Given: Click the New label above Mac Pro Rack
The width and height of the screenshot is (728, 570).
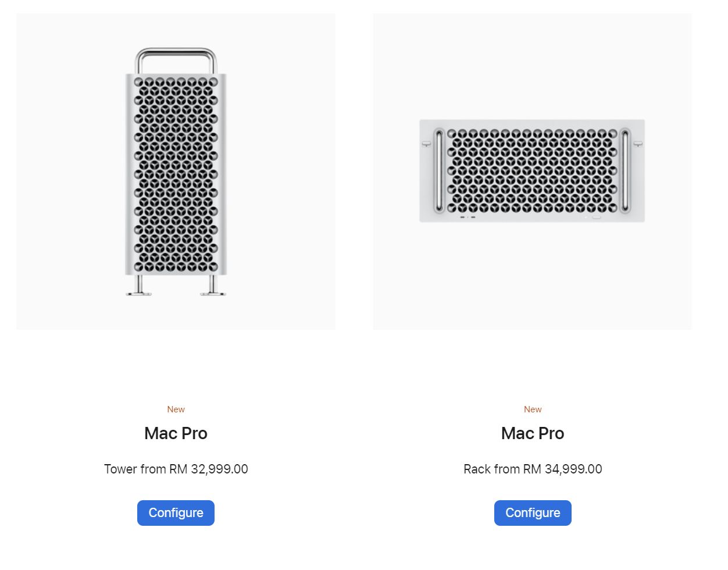Looking at the screenshot, I should click(532, 409).
